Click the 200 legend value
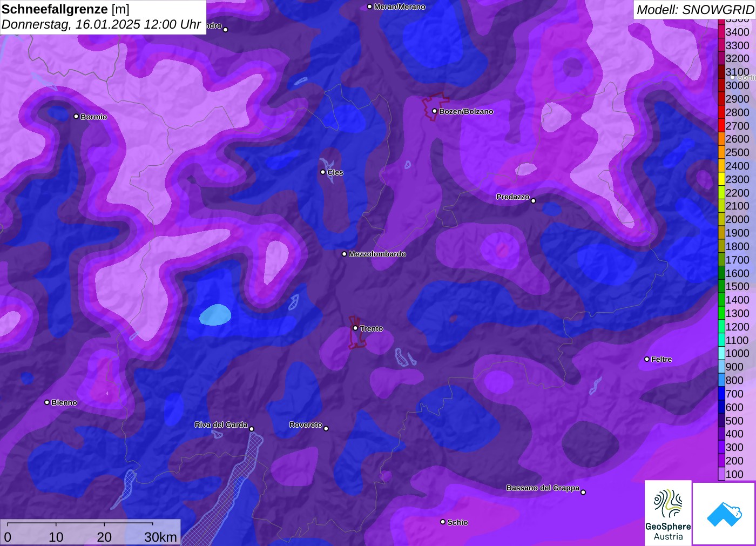756x546 pixels. click(x=734, y=461)
